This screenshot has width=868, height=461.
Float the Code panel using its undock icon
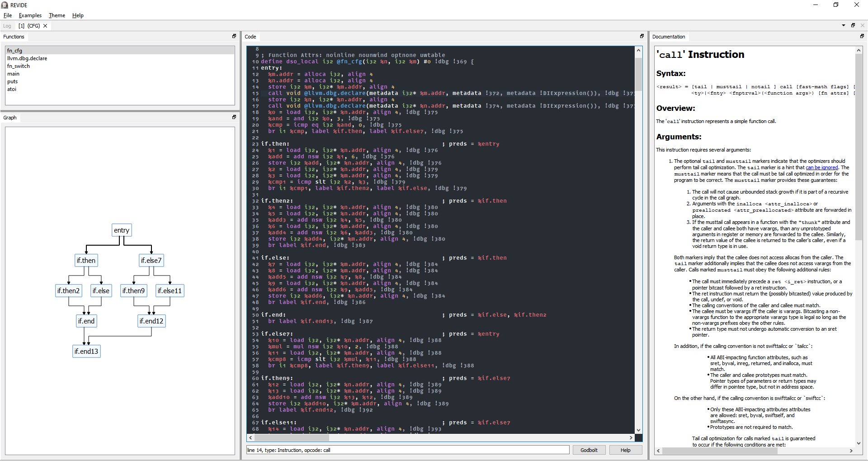(642, 36)
